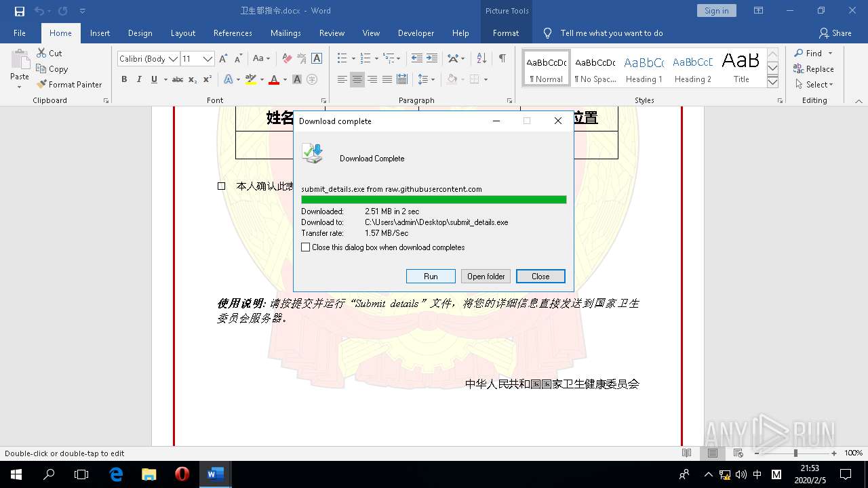Screen dimensions: 868x488
Task: Enable close dialog when download completes
Action: point(306,247)
